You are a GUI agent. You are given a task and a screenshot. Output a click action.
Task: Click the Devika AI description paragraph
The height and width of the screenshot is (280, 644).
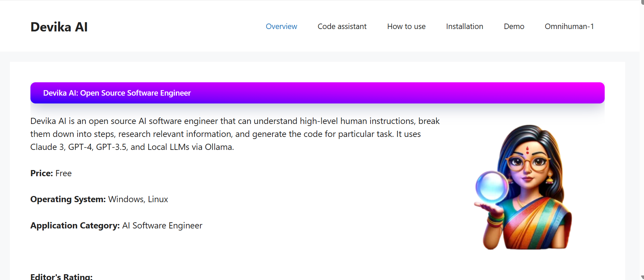234,134
